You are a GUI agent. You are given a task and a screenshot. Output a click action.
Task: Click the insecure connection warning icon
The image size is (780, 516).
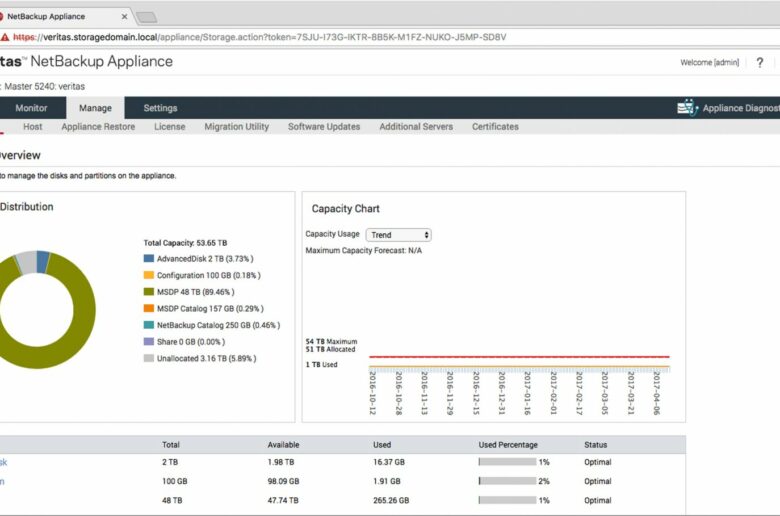(4, 37)
